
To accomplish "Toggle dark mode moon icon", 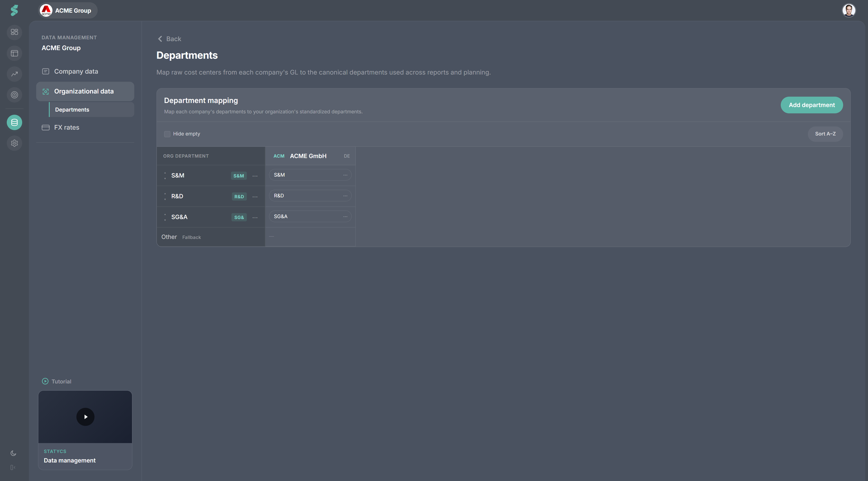I will pyautogui.click(x=14, y=453).
